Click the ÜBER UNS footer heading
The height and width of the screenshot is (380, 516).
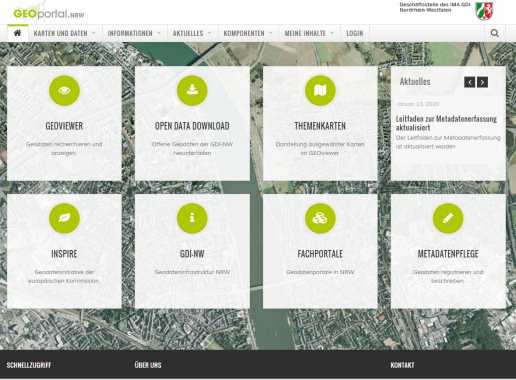(x=148, y=365)
